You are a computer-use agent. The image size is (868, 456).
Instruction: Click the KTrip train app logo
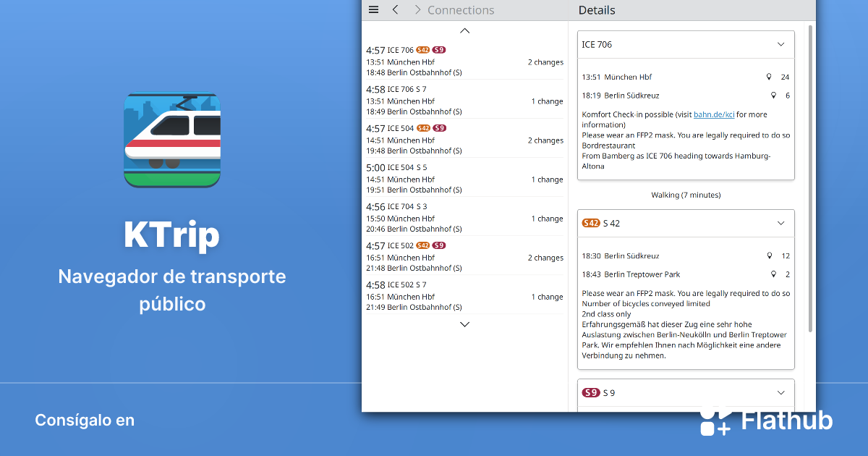(x=171, y=140)
